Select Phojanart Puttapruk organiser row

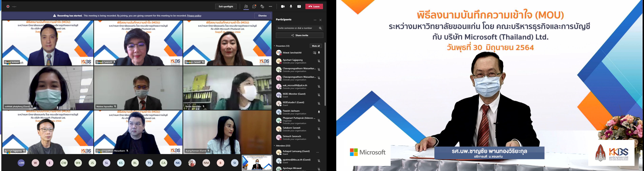pyautogui.click(x=298, y=120)
